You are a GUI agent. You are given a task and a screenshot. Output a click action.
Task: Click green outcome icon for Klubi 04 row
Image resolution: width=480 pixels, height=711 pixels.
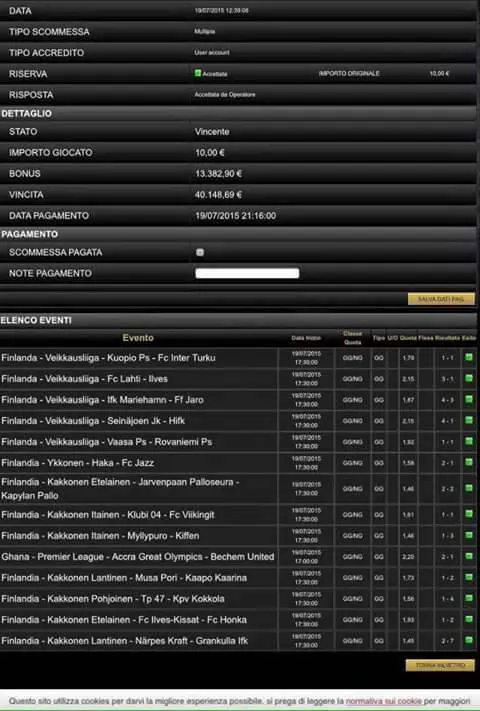(x=469, y=514)
